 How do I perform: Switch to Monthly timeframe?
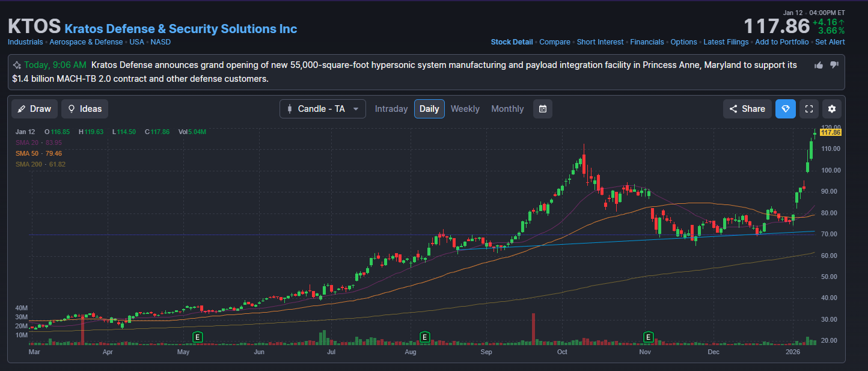[x=507, y=109]
